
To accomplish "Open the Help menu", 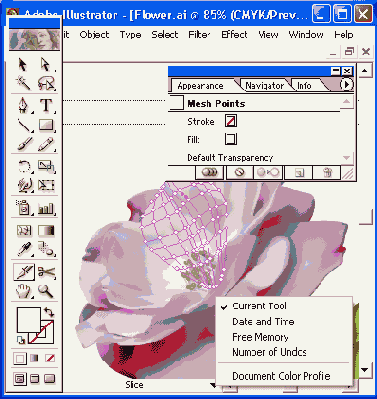I will coord(344,35).
